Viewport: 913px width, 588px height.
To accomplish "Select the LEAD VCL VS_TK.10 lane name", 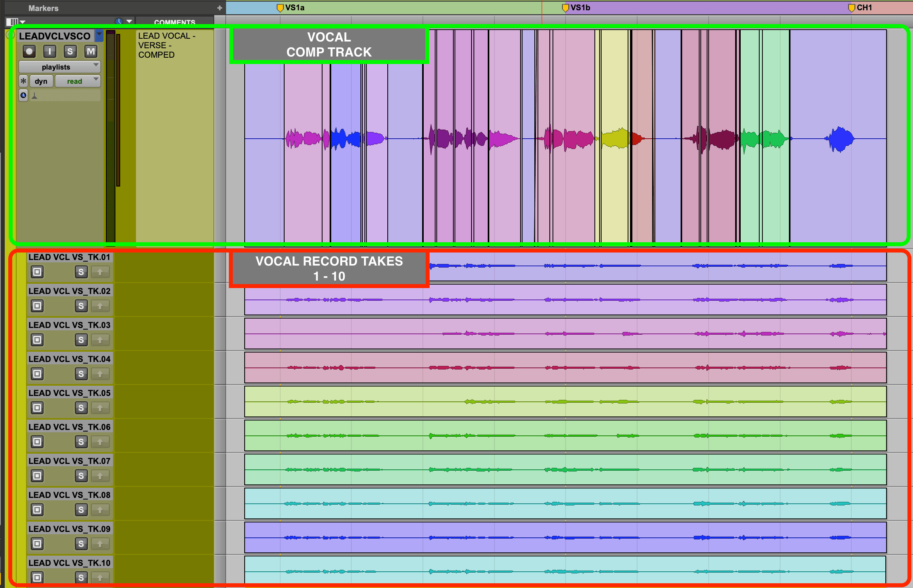I will [x=70, y=563].
